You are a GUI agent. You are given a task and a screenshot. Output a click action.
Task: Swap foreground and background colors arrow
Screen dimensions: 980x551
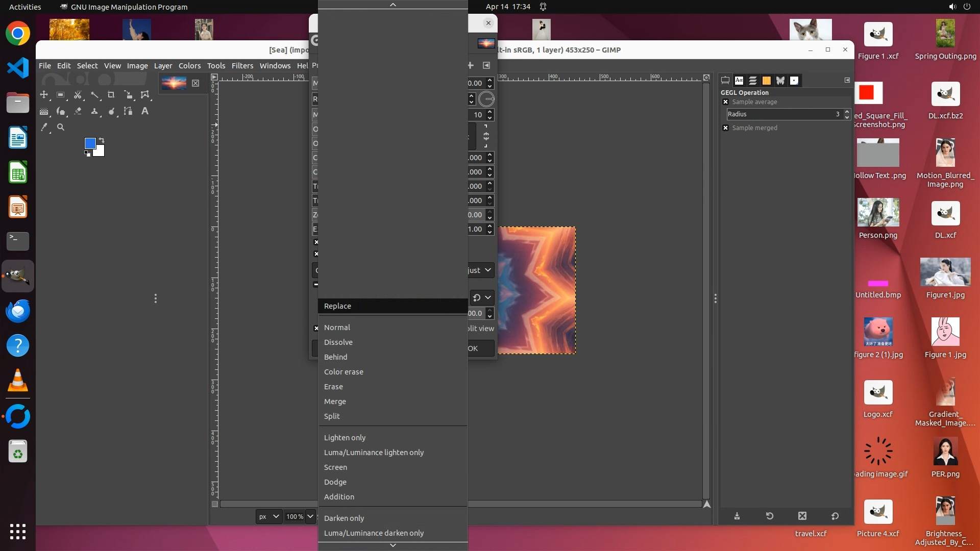pyautogui.click(x=102, y=140)
